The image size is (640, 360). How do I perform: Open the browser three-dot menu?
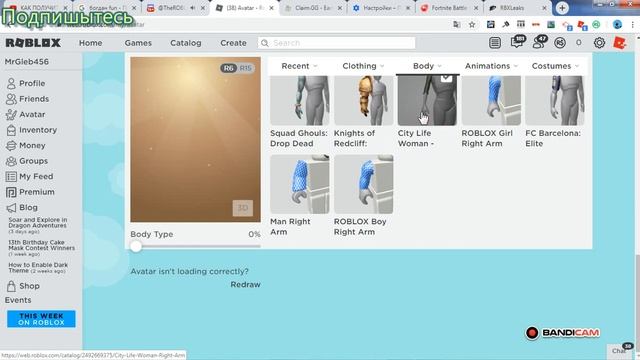[633, 24]
